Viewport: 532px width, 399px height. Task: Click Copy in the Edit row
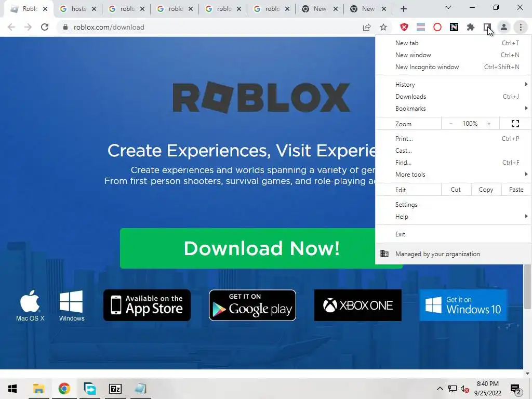click(x=486, y=190)
